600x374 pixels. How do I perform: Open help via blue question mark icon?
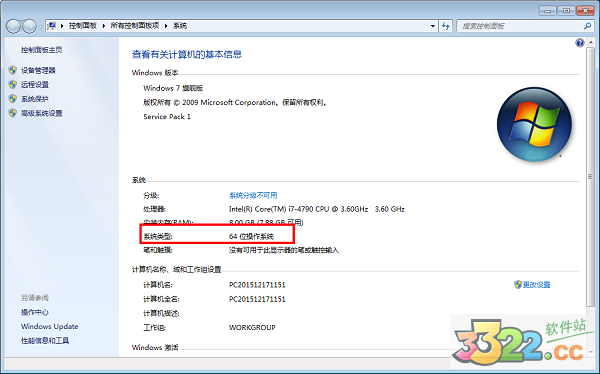(580, 42)
